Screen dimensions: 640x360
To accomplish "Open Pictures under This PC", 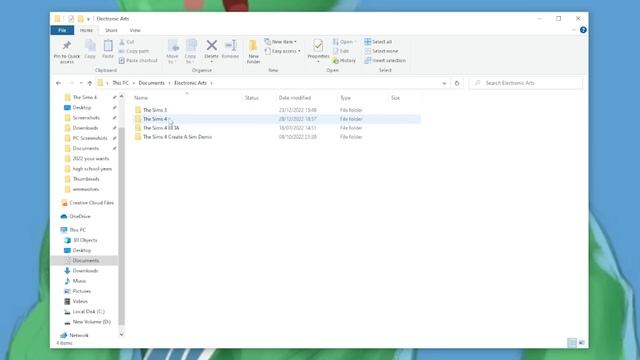I will pos(82,291).
